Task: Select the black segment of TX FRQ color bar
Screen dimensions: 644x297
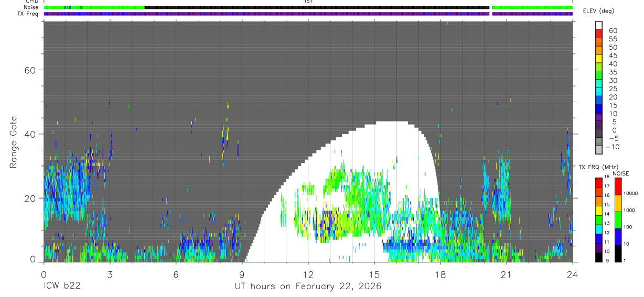Action: tap(598, 257)
